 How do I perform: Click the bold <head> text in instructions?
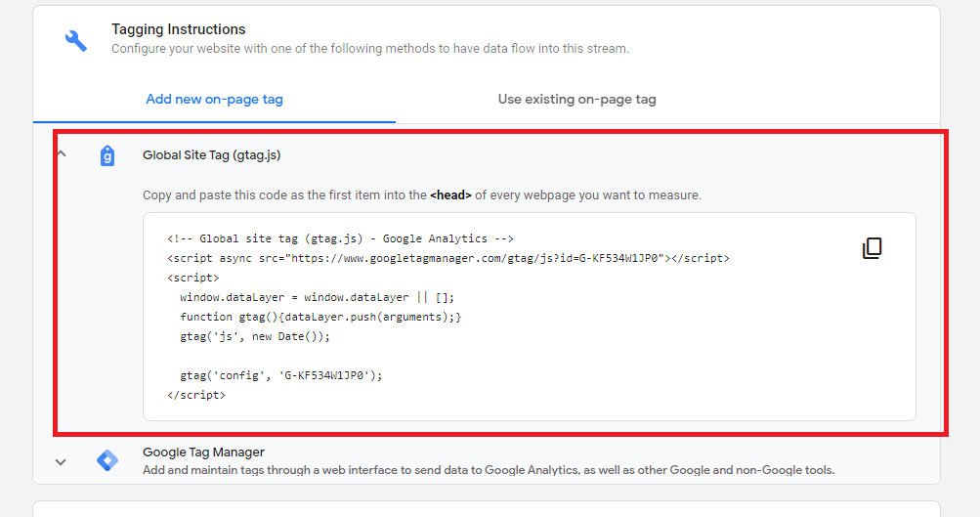click(450, 195)
